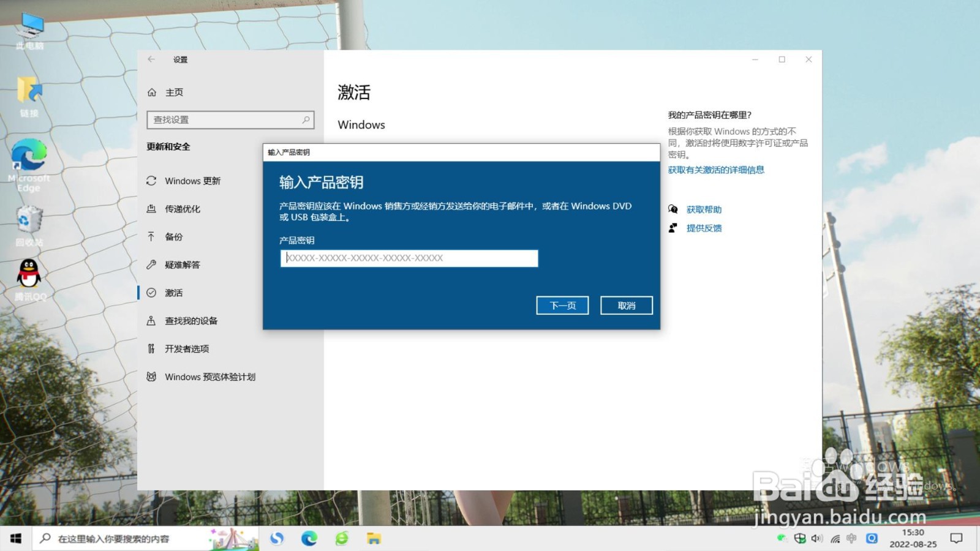Click the 回收站 recycle bin icon
Screen dimensions: 980x551
pos(29,227)
